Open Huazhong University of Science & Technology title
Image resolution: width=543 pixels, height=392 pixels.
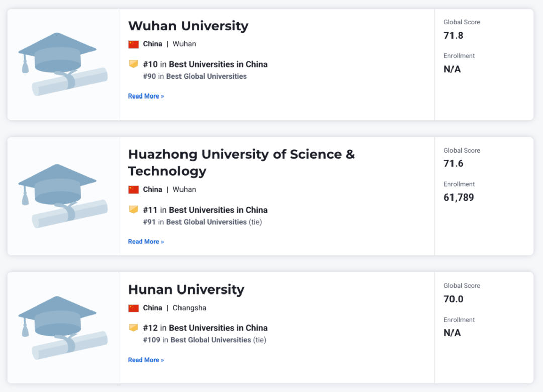tap(241, 162)
